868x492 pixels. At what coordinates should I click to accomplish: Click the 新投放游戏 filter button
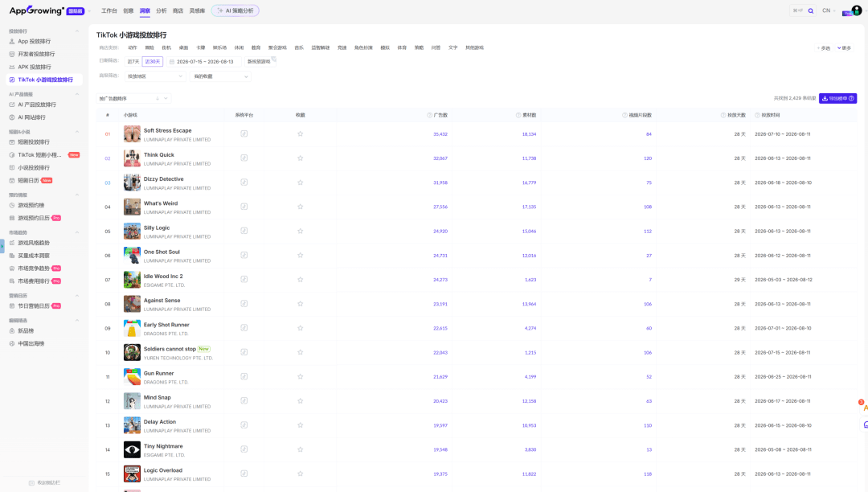259,61
